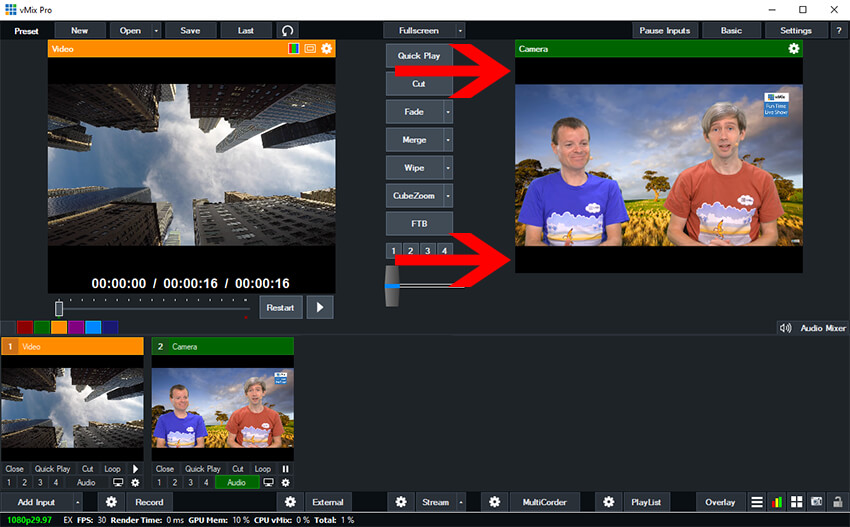This screenshot has height=527, width=850.
Task: Click Restart below the Preview window
Action: [x=280, y=307]
